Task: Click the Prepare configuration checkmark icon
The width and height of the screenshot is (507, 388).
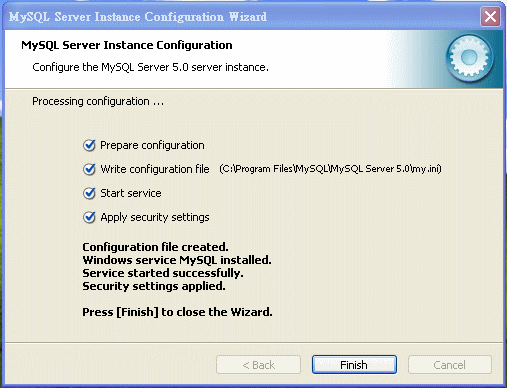Action: pyautogui.click(x=89, y=145)
